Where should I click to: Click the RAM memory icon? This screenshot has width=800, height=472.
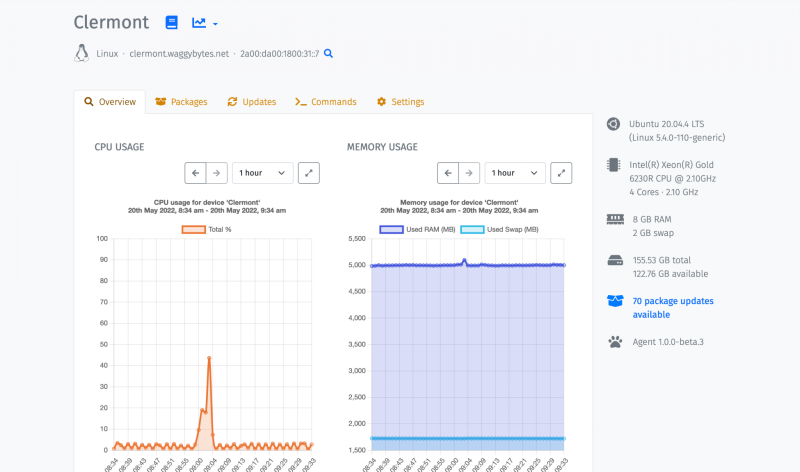[x=615, y=219]
